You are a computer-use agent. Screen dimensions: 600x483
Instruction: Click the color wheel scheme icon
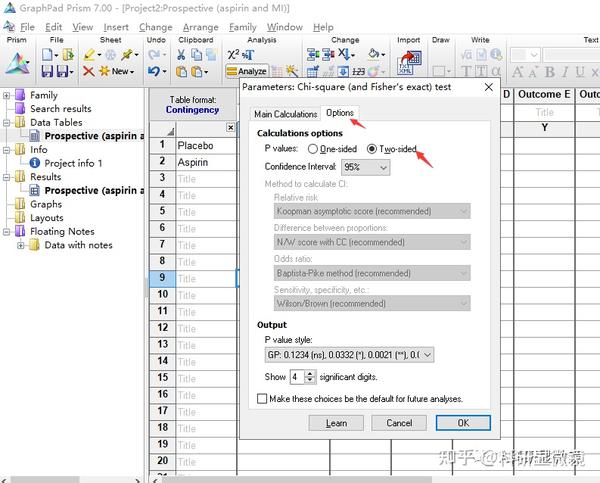click(x=373, y=71)
